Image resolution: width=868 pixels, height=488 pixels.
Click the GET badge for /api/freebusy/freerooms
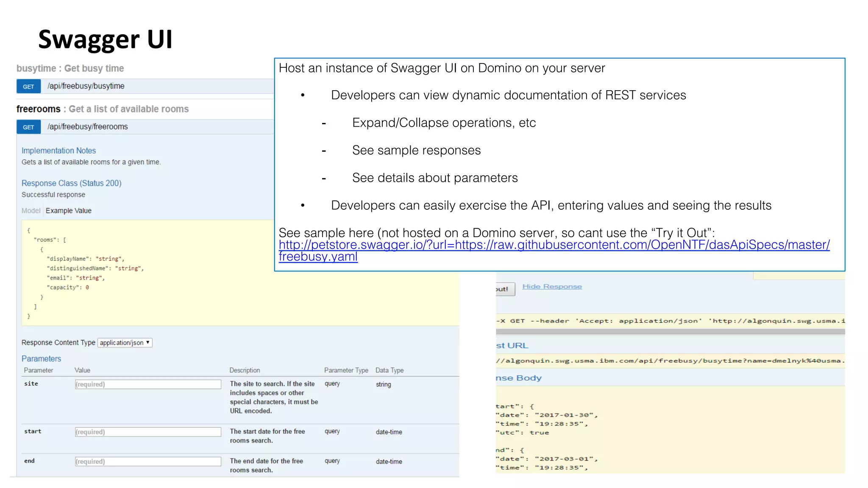click(x=28, y=127)
